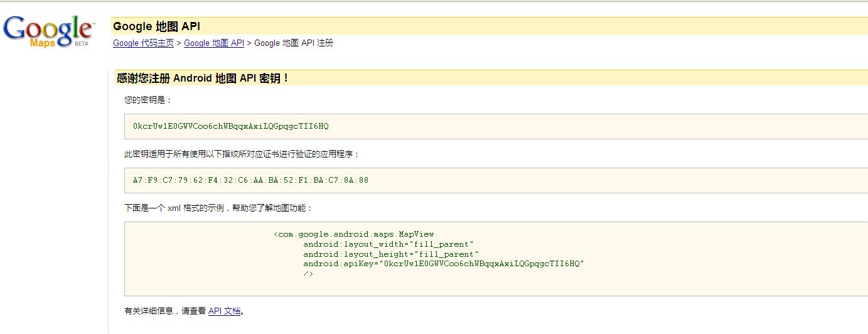Click the 下面是一个 xml 格式的示例 sentence
868x334 pixels.
(218, 208)
